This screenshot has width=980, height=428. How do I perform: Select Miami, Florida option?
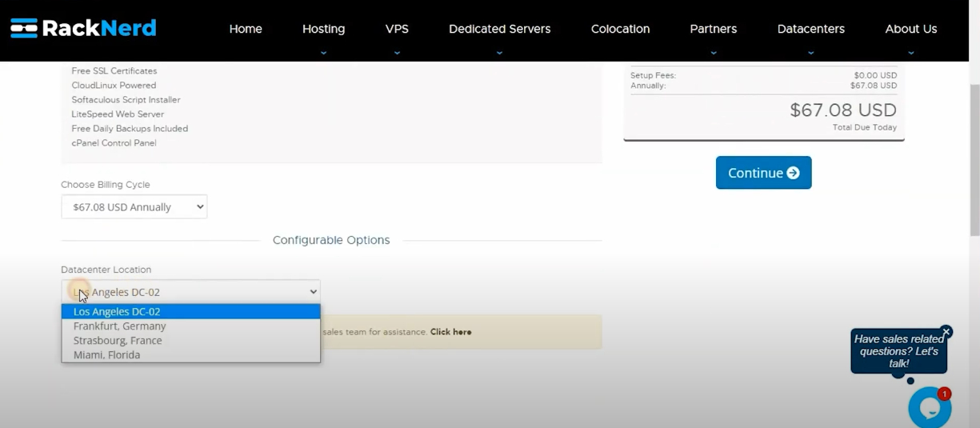190,355
